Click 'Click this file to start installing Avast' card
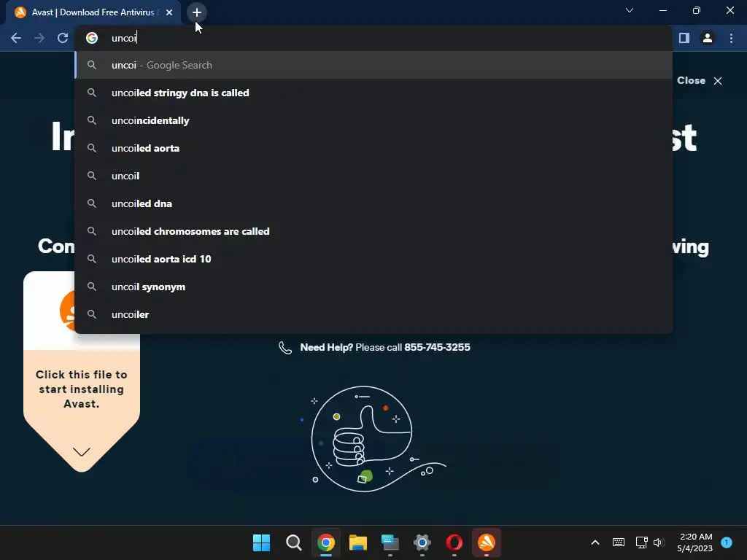The height and width of the screenshot is (560, 747). pyautogui.click(x=82, y=389)
